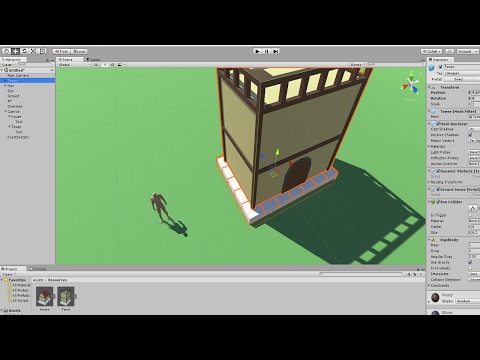This screenshot has height=360, width=480.
Task: Click the Edit Collider button
Action: pos(473,208)
